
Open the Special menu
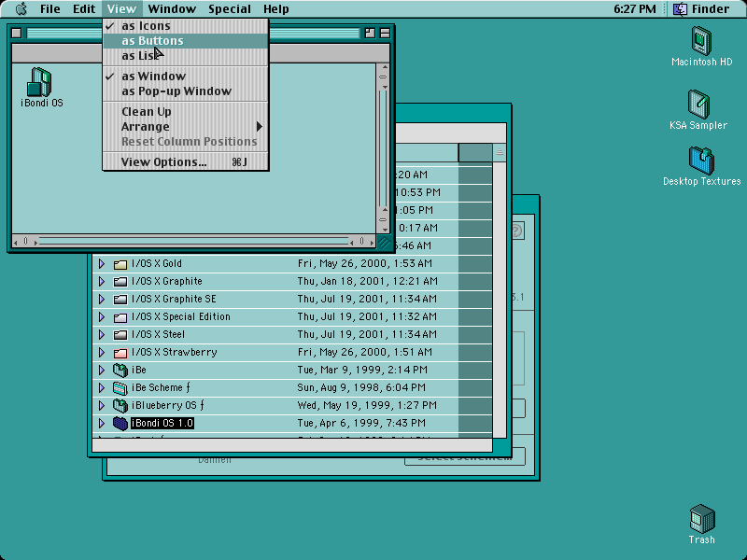[230, 9]
